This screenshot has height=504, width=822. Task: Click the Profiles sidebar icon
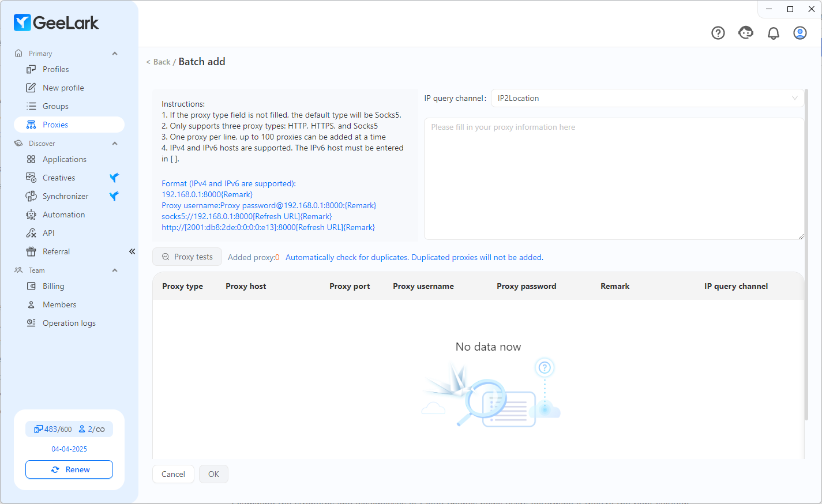(x=31, y=69)
